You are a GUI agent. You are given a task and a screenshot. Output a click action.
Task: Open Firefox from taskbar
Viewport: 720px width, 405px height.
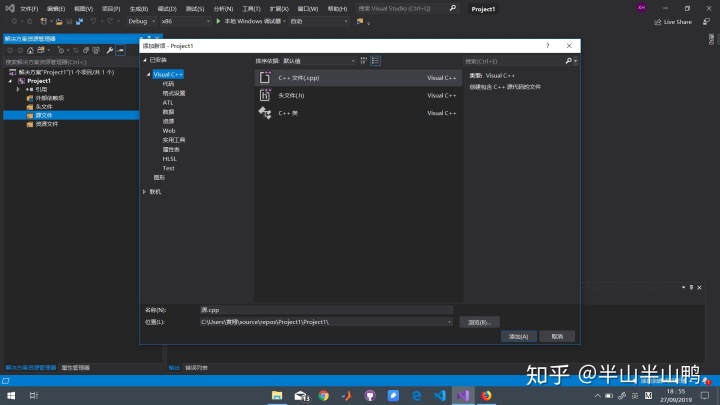(486, 395)
